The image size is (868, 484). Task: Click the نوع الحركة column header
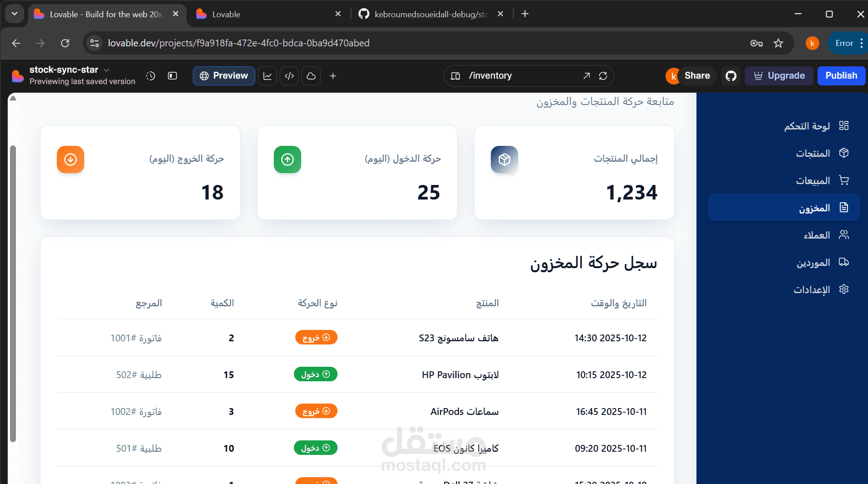tap(318, 303)
